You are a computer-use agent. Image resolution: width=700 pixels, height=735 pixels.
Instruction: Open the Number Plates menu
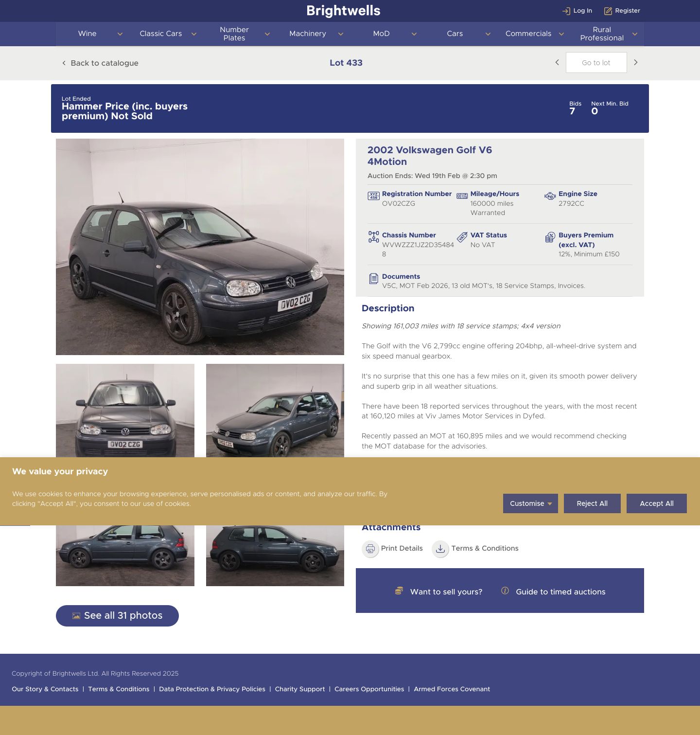234,34
